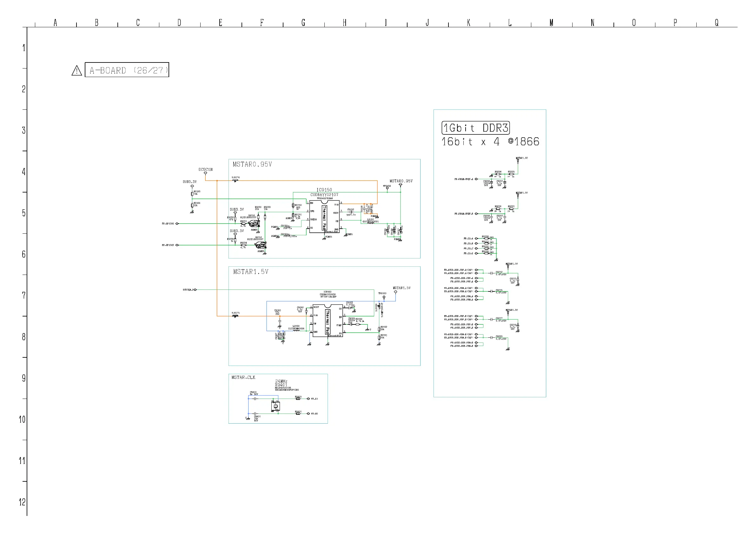Click the L9160 inductor coil symbol
The width and height of the screenshot is (756, 534).
(x=296, y=331)
